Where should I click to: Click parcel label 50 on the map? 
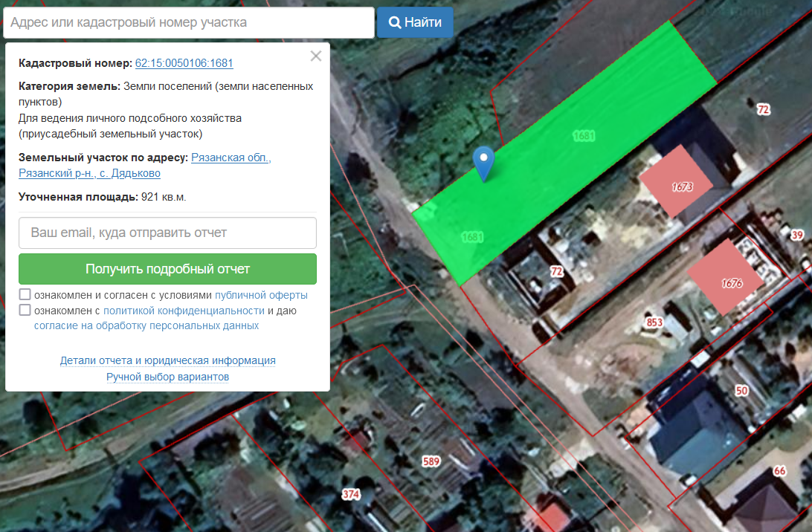(741, 391)
